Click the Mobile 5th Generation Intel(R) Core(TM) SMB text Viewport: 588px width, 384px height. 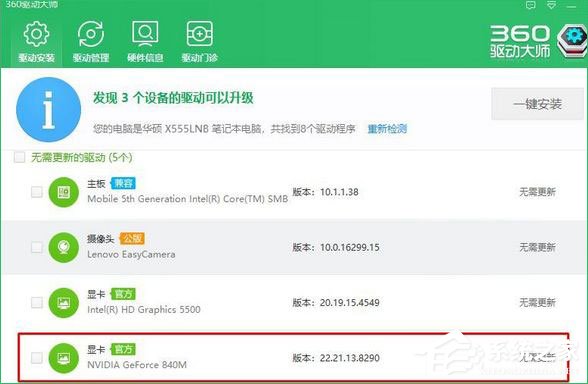click(x=188, y=199)
